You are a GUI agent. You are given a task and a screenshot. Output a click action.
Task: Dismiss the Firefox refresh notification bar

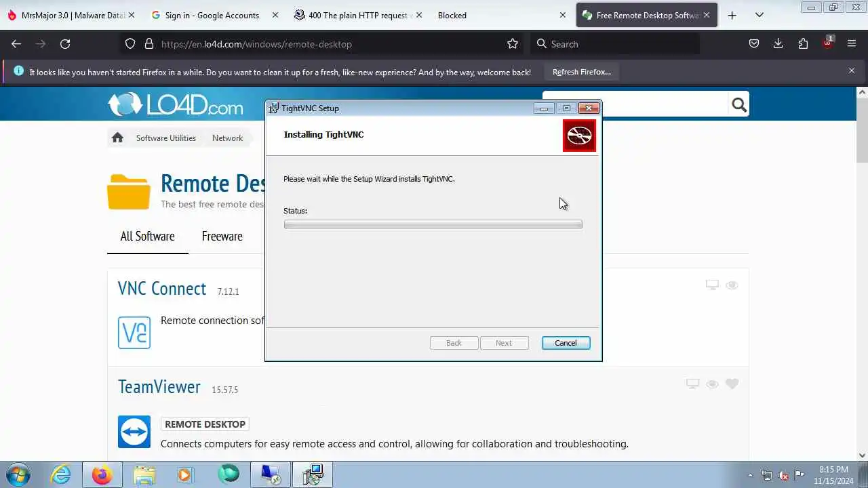[852, 70]
